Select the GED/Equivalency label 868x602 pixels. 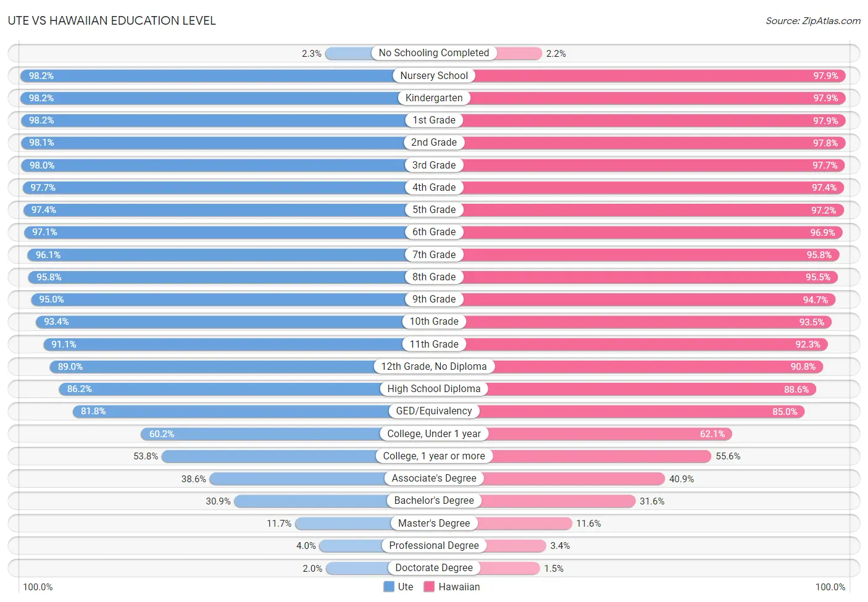(434, 411)
